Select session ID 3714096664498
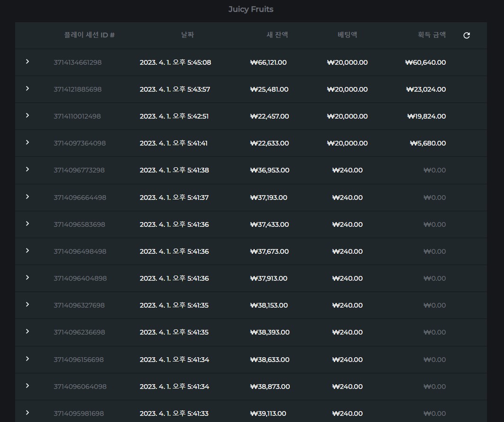This screenshot has height=422, width=504. pos(80,198)
